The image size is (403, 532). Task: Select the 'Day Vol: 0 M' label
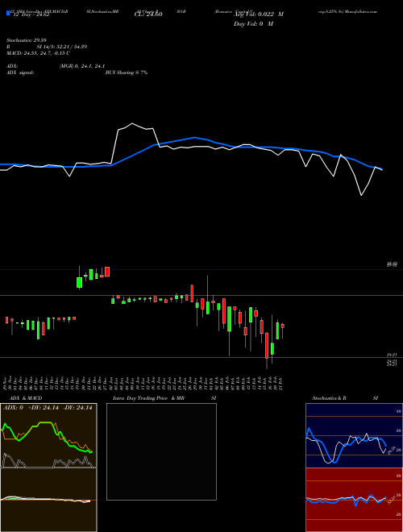coord(253,24)
